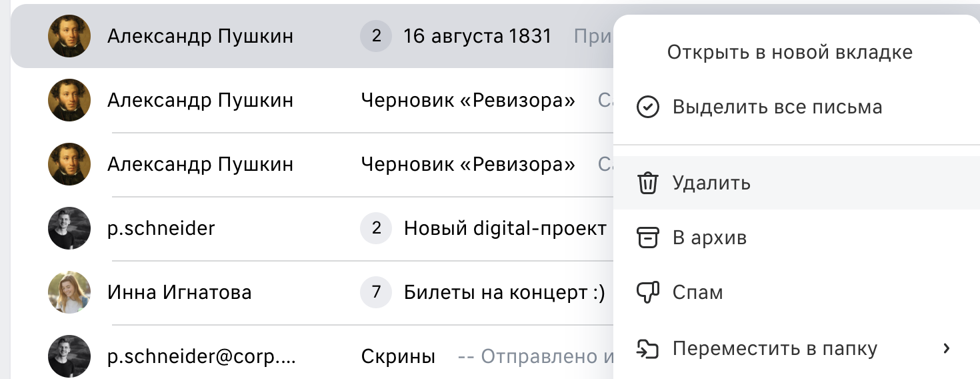Click the move-to-folder icon
The height and width of the screenshot is (379, 980).
pos(648,348)
